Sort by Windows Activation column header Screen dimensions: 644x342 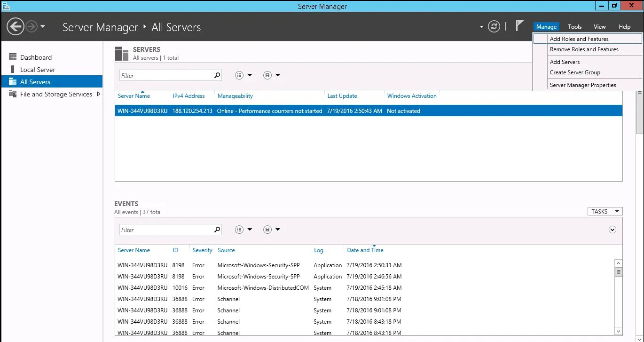[412, 96]
